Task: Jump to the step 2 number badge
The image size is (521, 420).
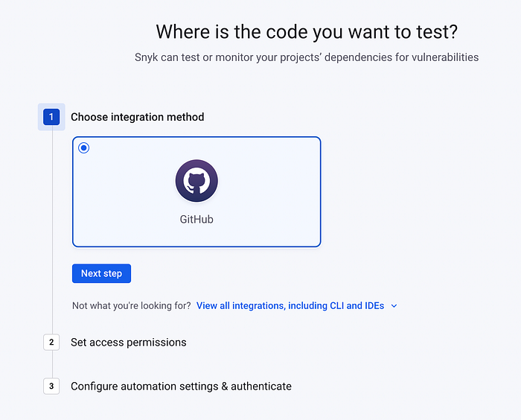Action: pos(51,343)
